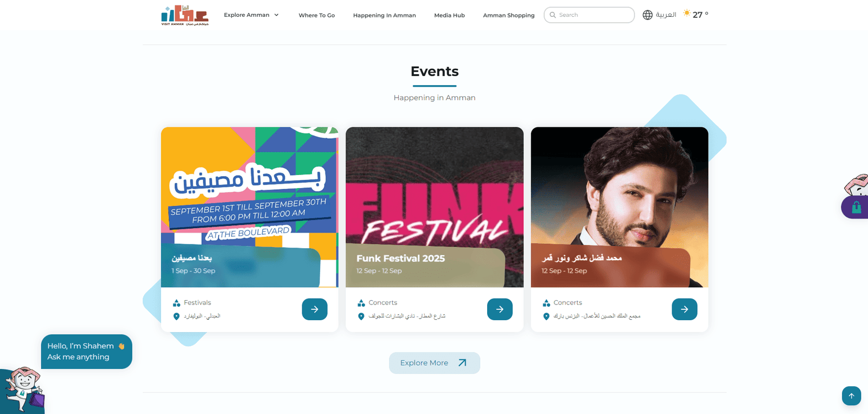Switch language to العربية

click(666, 15)
